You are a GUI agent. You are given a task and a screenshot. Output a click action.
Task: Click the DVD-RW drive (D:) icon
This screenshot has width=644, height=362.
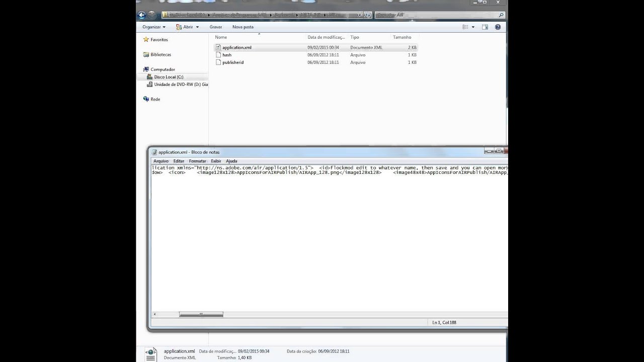tap(149, 84)
